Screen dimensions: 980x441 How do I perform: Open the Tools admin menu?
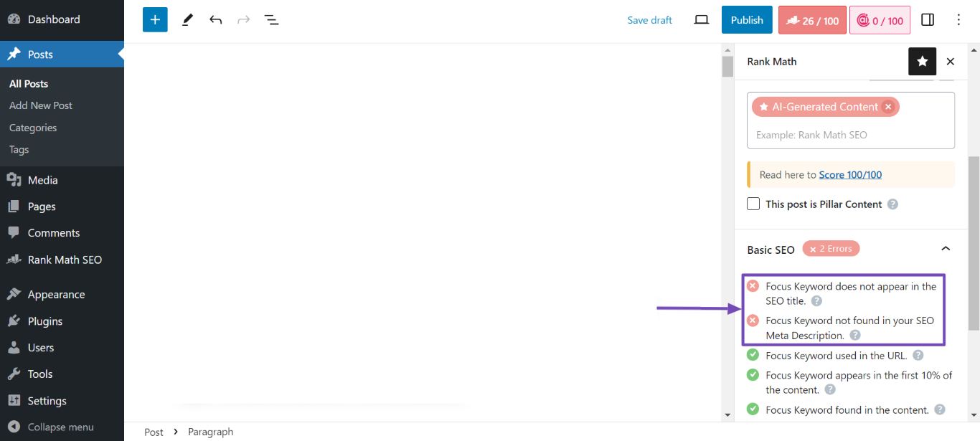(x=62, y=374)
